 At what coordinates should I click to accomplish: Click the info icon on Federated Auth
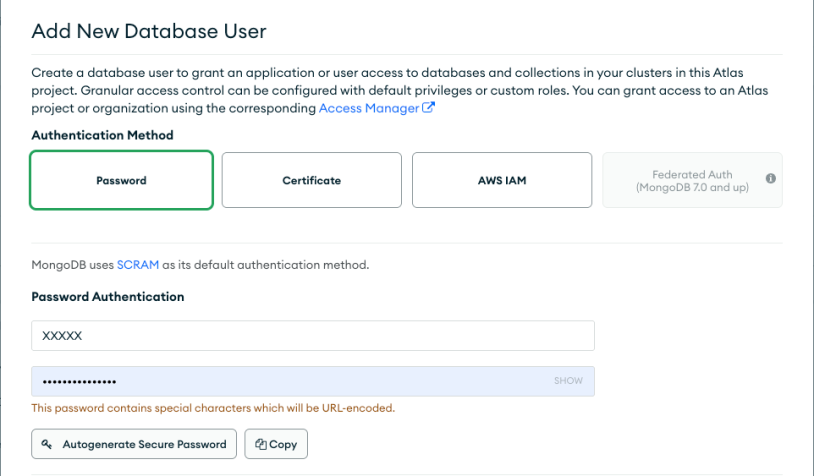771,179
